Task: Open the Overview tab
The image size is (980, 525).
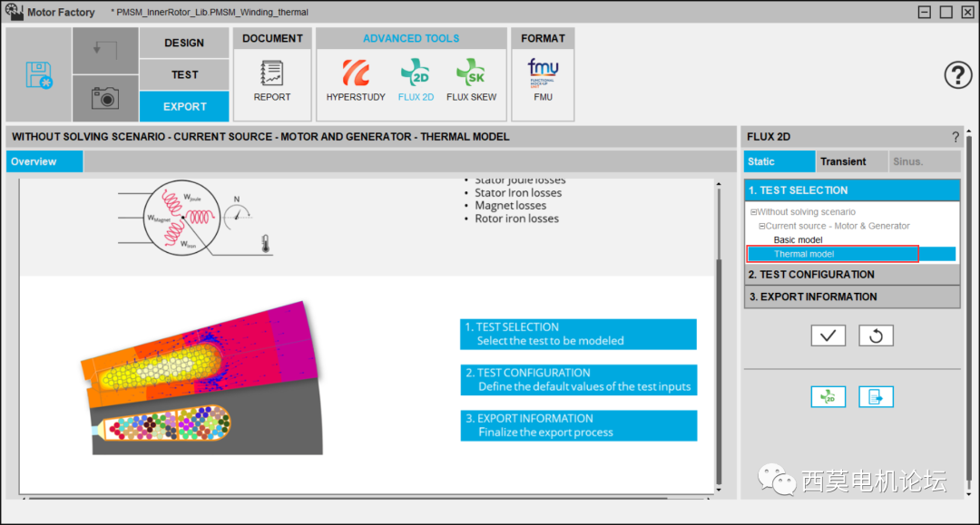Action: tap(44, 161)
